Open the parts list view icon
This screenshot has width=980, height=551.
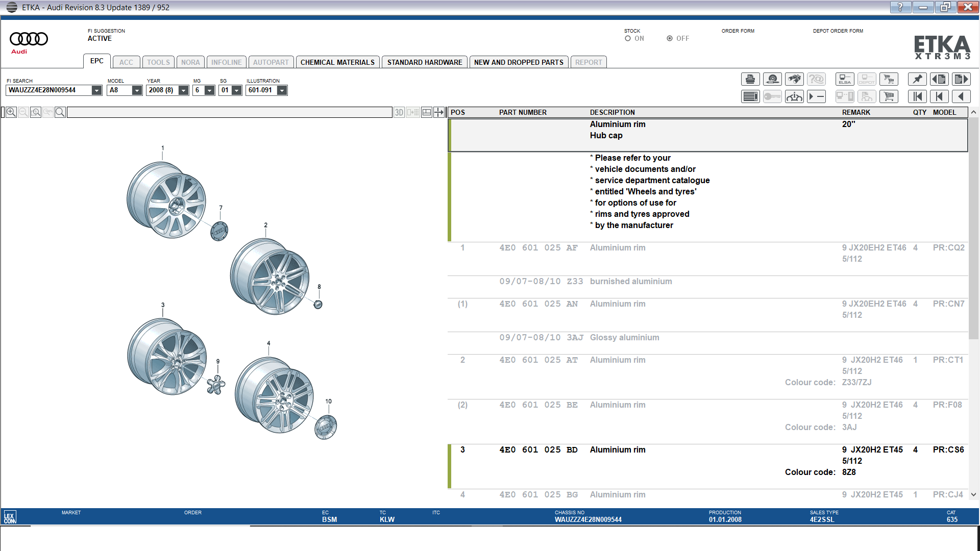(x=750, y=96)
